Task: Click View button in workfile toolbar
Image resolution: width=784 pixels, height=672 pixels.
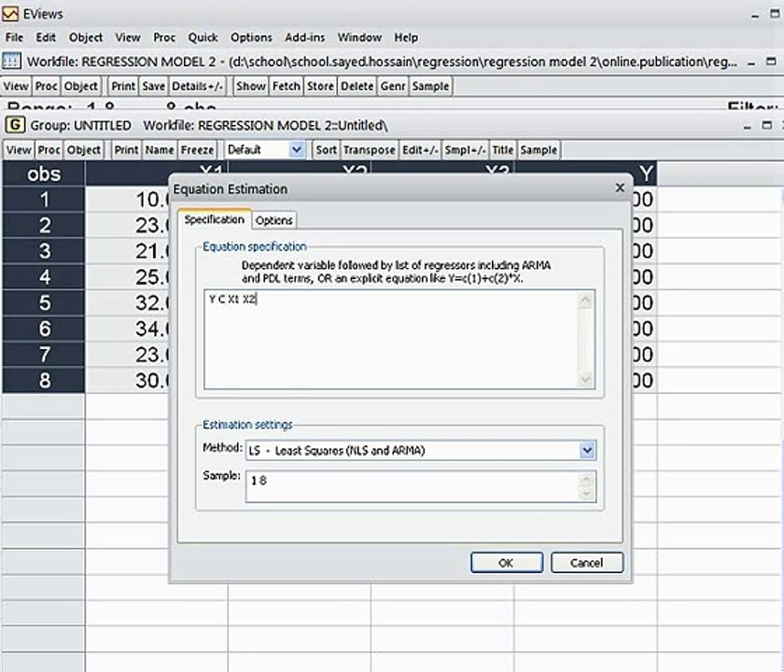Action: coord(16,86)
